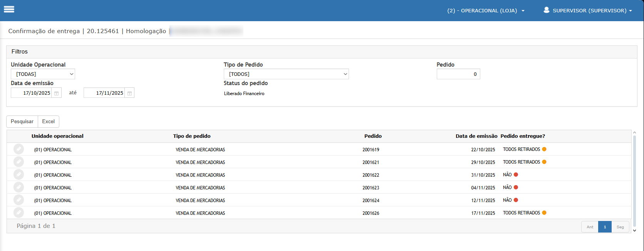The width and height of the screenshot is (644, 251).
Task: Open calendar for end emission date
Action: point(129,93)
